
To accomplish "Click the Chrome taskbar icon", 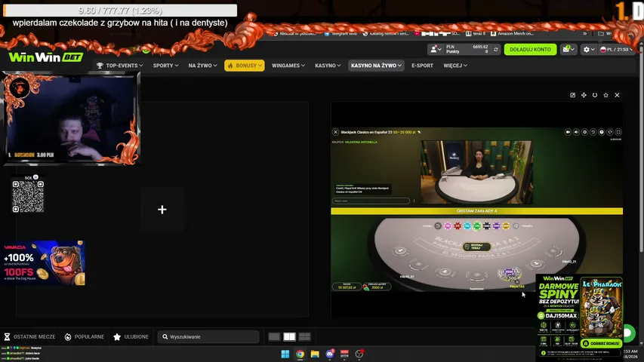I will [x=300, y=354].
